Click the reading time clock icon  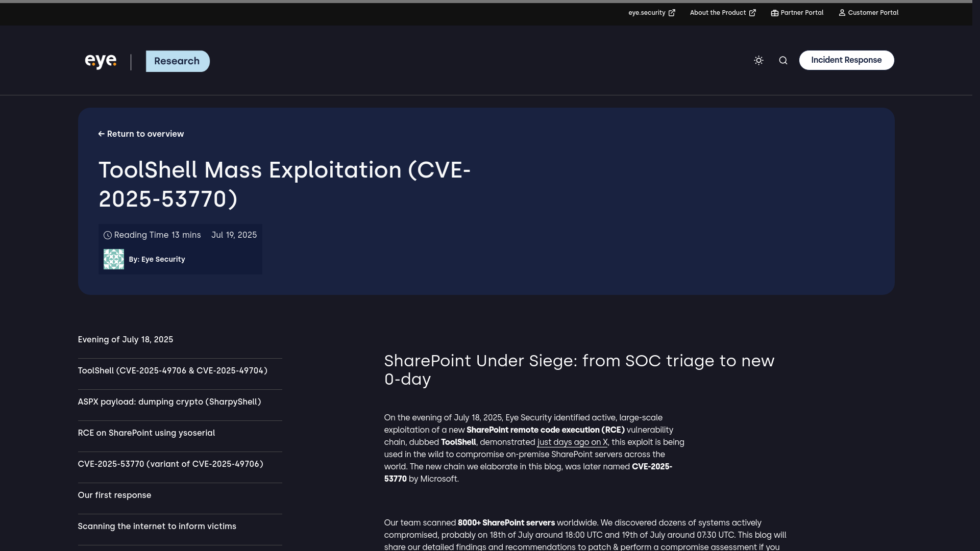pos(108,235)
